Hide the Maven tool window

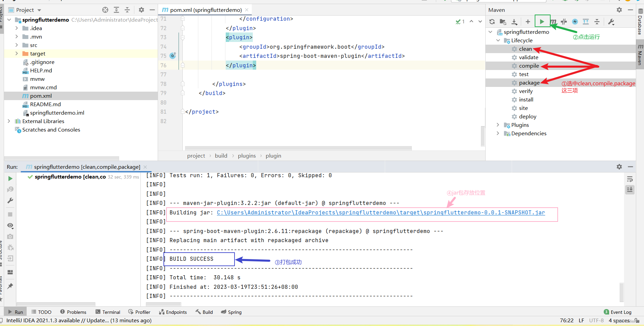click(x=630, y=10)
